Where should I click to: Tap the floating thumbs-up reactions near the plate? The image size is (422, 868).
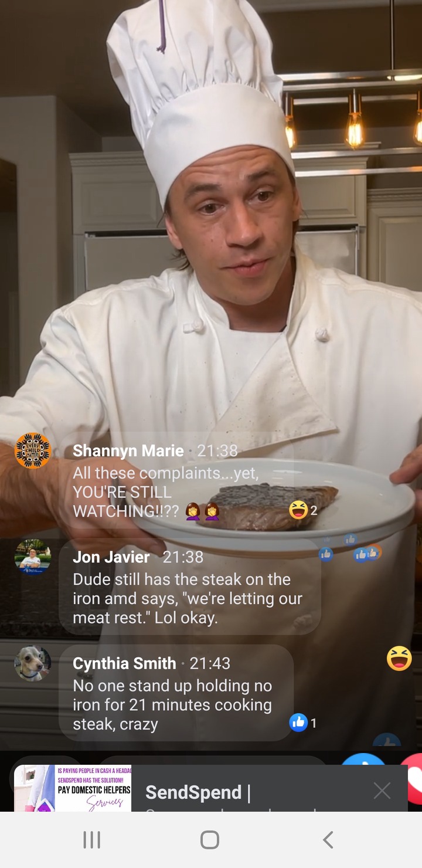[350, 548]
